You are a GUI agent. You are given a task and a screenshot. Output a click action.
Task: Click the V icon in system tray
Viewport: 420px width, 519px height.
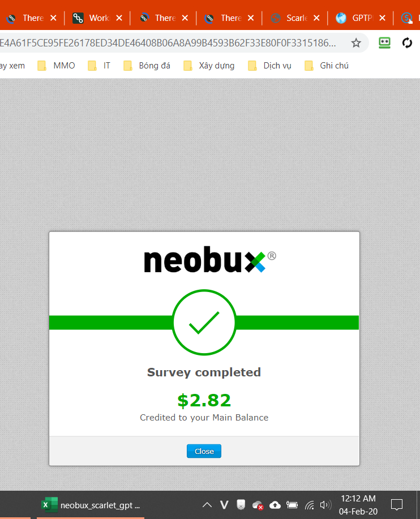(x=224, y=505)
